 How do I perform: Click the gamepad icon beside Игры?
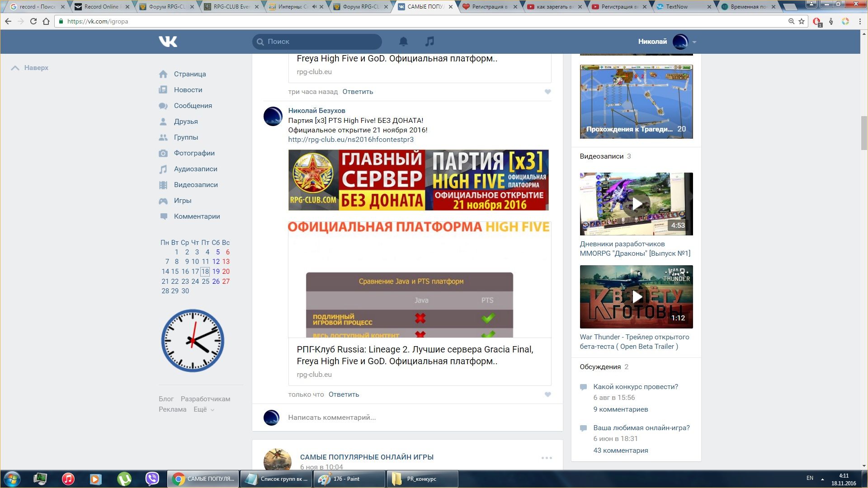pos(163,201)
